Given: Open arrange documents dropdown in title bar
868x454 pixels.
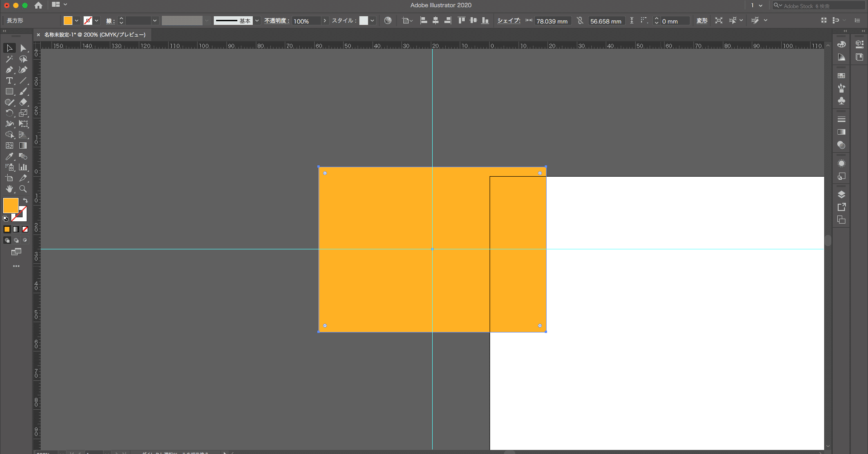Looking at the screenshot, I should [59, 5].
